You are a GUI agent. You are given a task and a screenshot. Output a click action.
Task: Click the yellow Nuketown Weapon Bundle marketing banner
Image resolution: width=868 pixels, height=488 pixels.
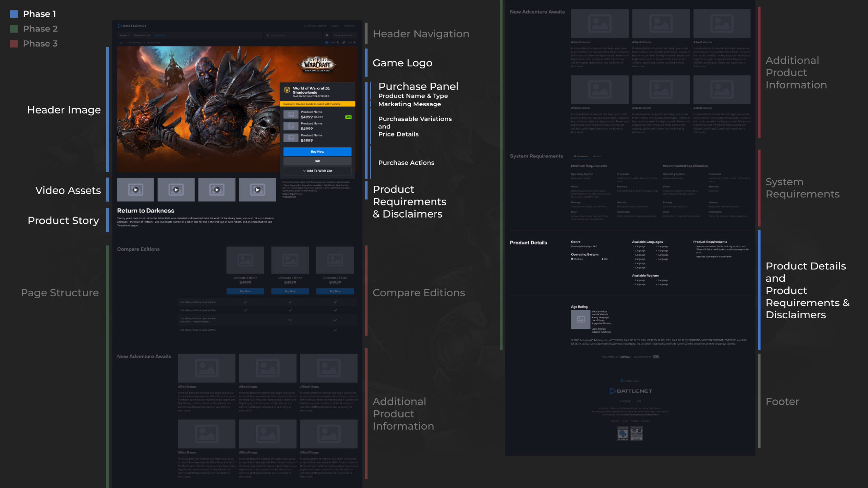(x=317, y=104)
